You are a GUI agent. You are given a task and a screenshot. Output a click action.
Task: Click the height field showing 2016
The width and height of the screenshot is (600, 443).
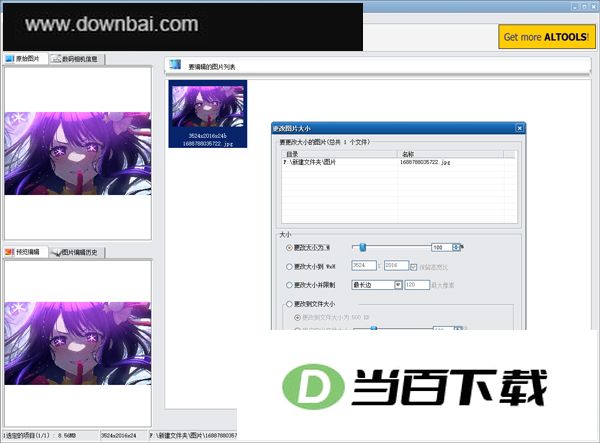coord(396,265)
